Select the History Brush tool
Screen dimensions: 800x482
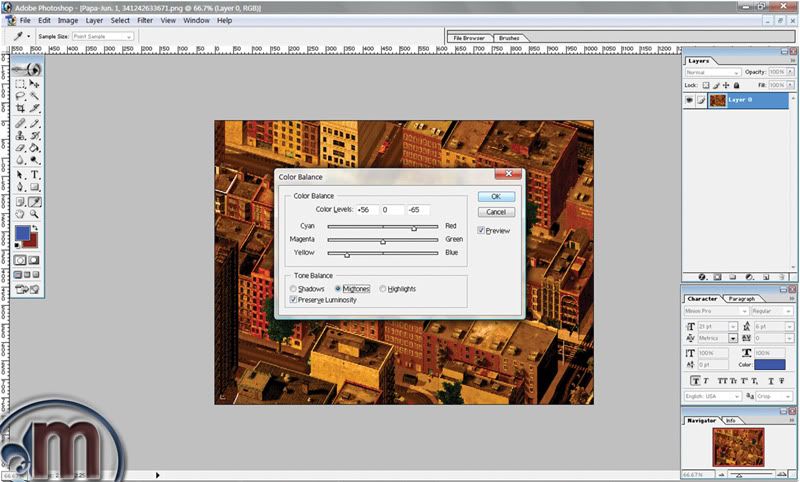(x=34, y=136)
